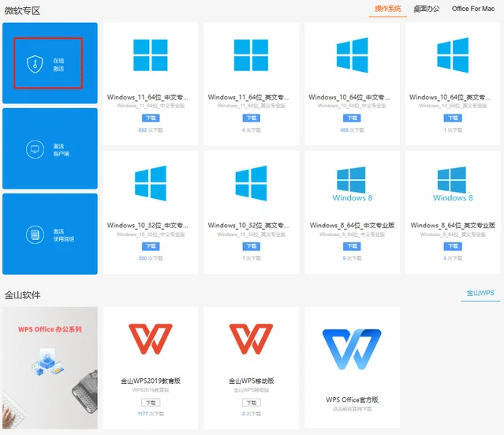Click the blue WPS Office官方版 logo

(352, 350)
